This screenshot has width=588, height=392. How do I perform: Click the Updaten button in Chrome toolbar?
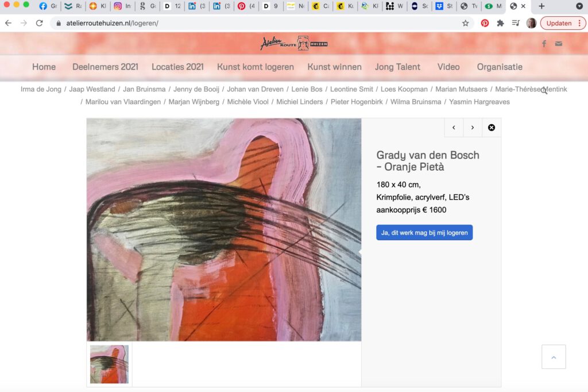click(x=562, y=23)
